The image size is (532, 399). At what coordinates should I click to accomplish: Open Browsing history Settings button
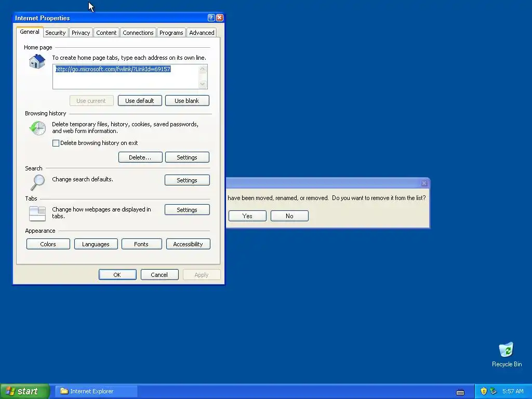(187, 157)
